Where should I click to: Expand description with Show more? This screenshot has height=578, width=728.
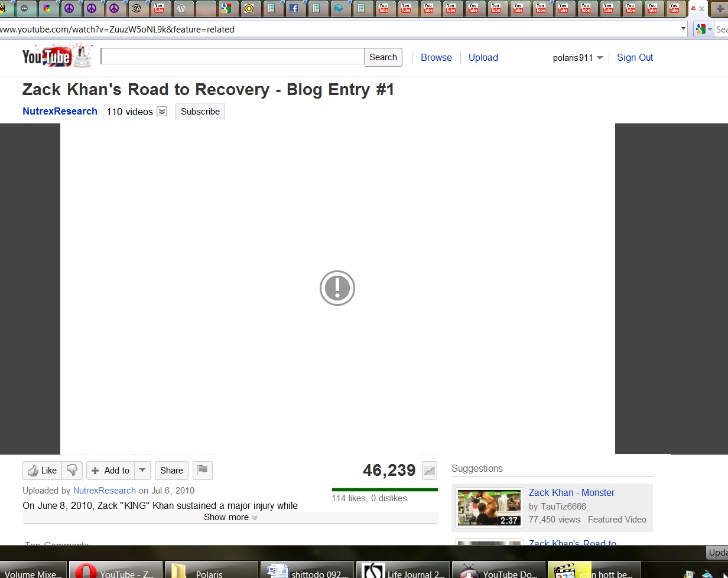tap(230, 517)
